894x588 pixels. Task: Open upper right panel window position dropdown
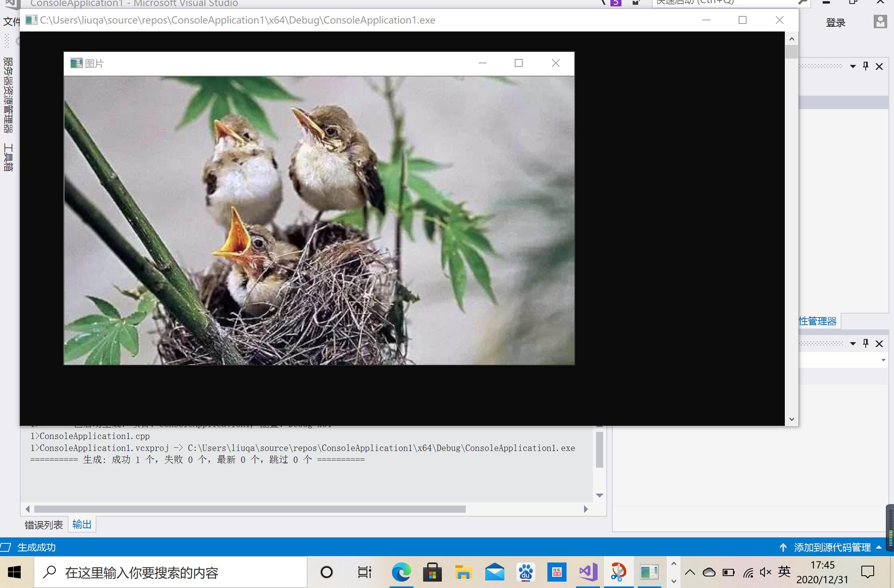[x=853, y=66]
